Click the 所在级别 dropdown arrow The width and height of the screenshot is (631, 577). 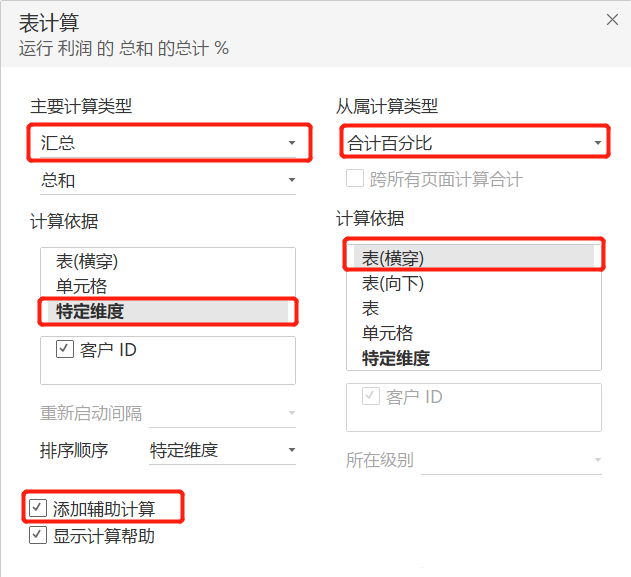click(x=598, y=460)
